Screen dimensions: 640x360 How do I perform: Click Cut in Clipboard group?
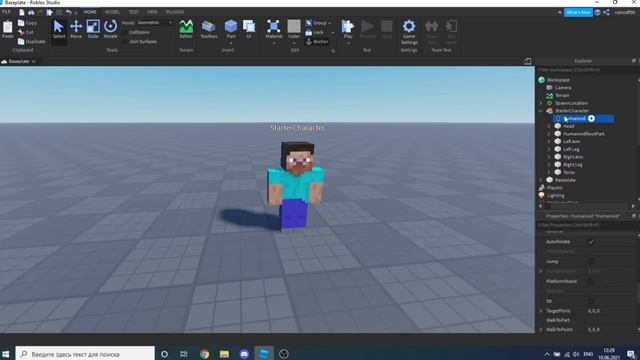click(26, 32)
